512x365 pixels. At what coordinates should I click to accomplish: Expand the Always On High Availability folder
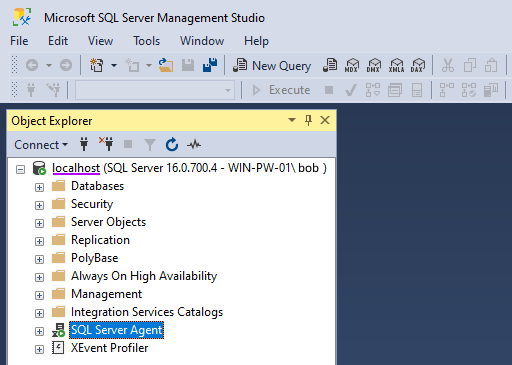(x=39, y=277)
